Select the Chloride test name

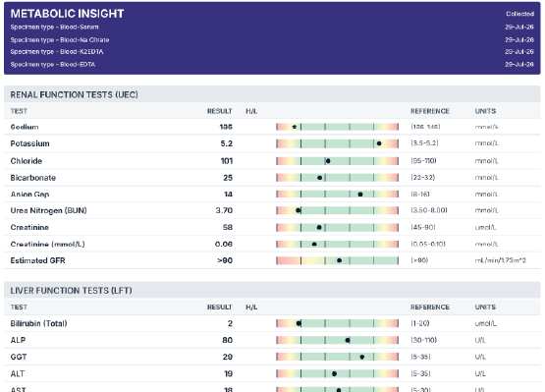(x=27, y=161)
